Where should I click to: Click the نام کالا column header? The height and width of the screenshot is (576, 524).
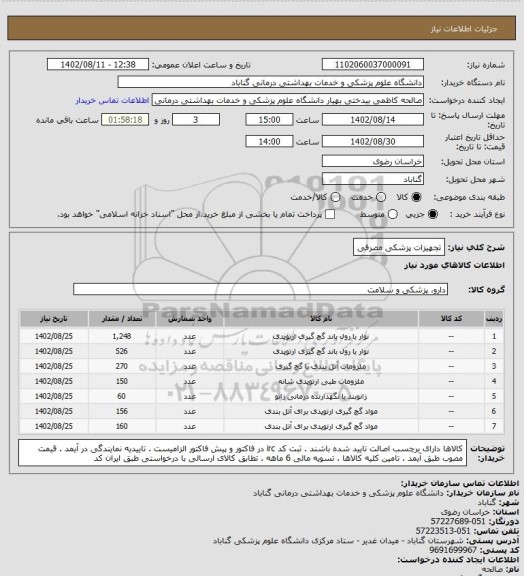321,319
